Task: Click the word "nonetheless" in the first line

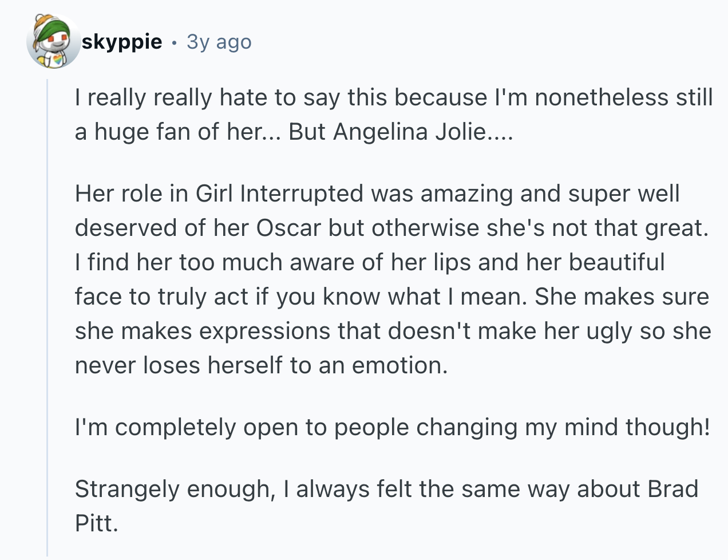Action: coord(602,97)
